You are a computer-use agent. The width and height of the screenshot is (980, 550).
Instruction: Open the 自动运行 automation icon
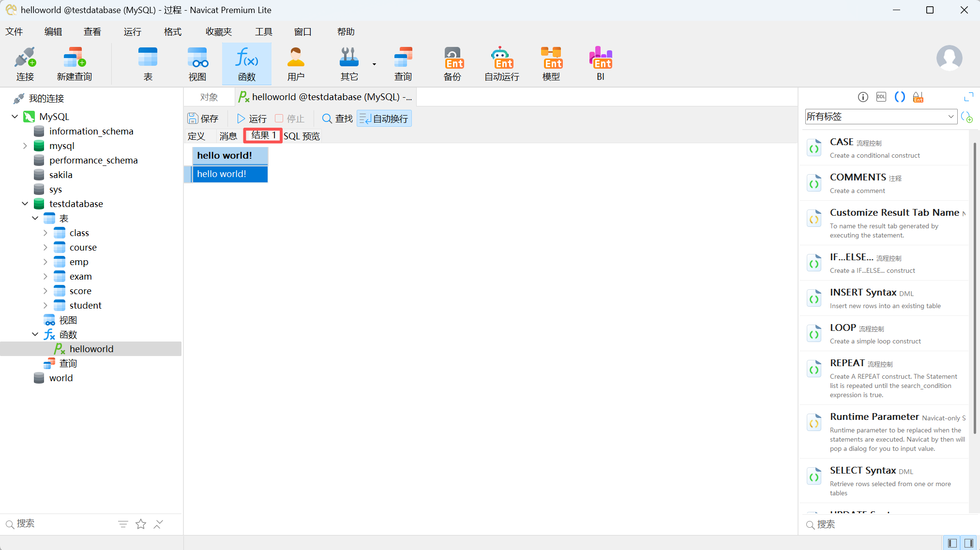(502, 64)
